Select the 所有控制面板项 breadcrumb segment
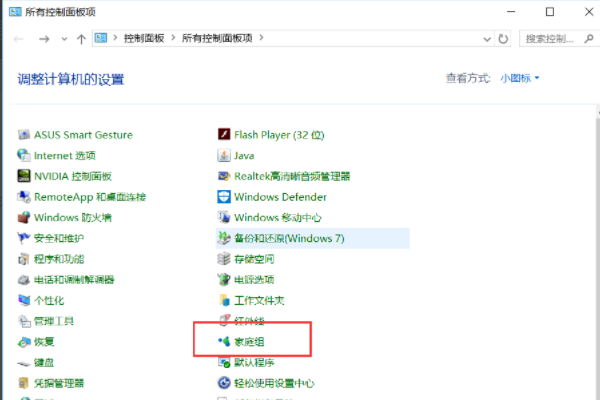This screenshot has height=400, width=600. [x=217, y=38]
